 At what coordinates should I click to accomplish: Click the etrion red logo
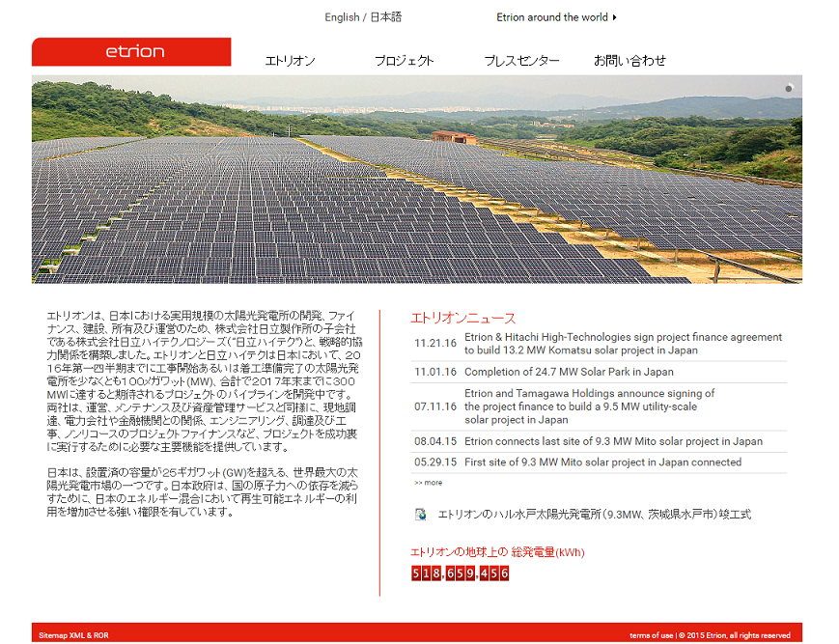pos(131,52)
